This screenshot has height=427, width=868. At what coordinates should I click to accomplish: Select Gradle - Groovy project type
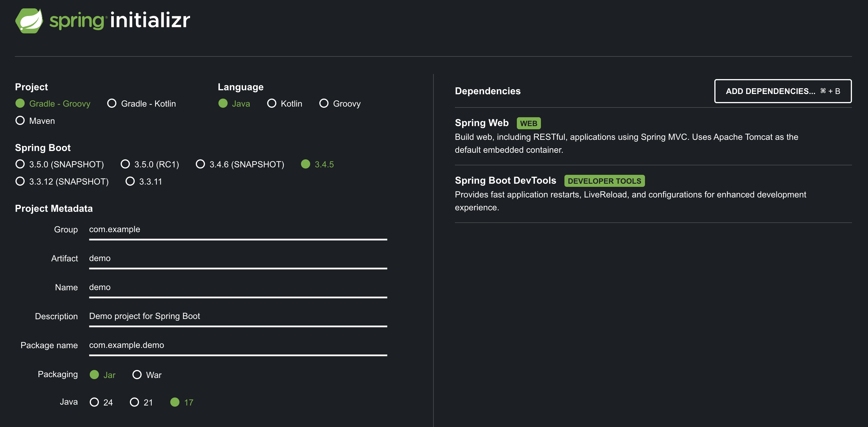53,103
